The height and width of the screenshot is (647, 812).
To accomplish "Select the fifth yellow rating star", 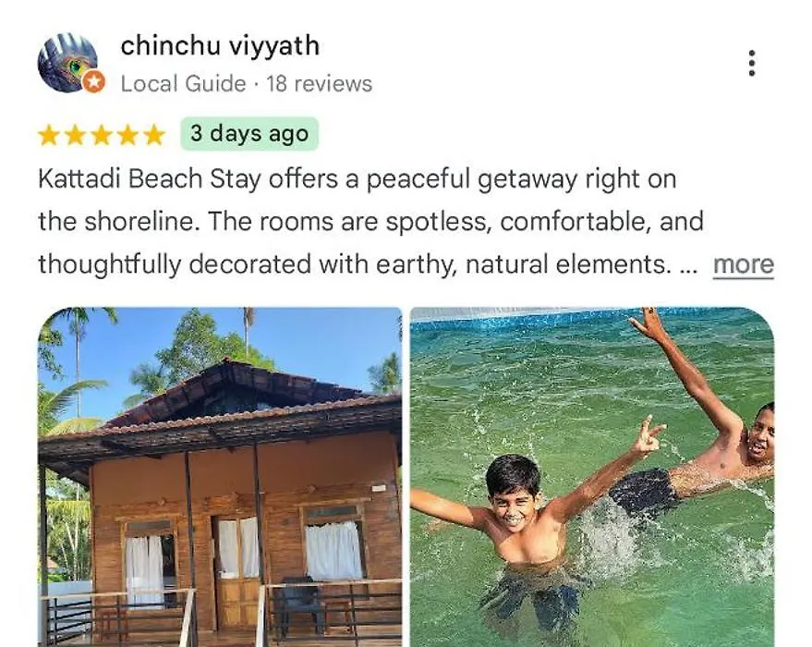I will coord(153,135).
